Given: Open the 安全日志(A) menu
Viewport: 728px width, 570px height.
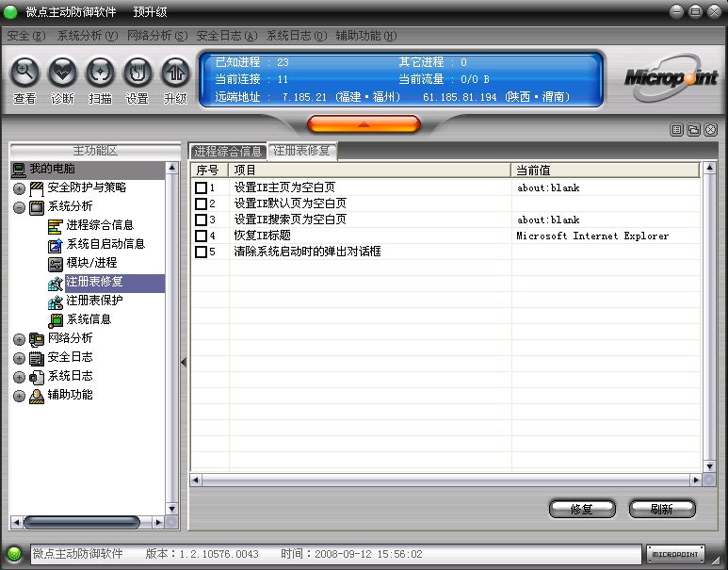Looking at the screenshot, I should point(227,36).
